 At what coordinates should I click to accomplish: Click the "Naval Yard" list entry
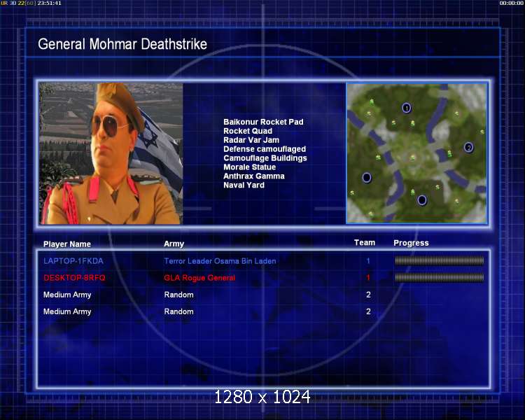[x=244, y=185]
